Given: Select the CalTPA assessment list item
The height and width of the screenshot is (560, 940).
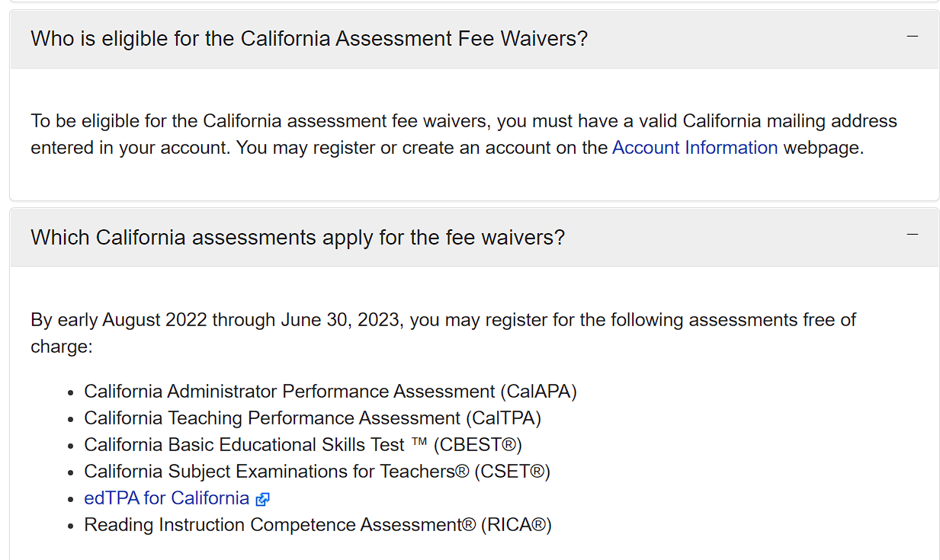Looking at the screenshot, I should point(313,418).
